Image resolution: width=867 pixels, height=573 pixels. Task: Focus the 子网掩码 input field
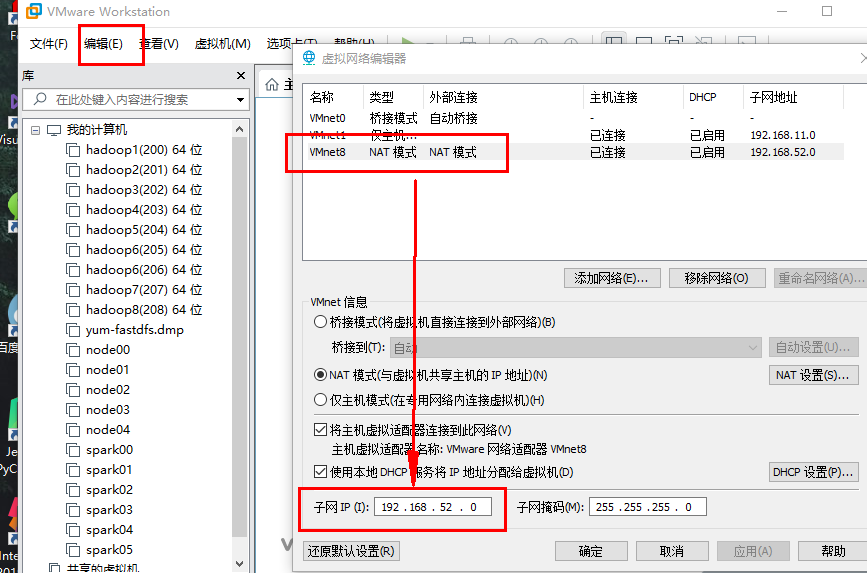click(648, 507)
